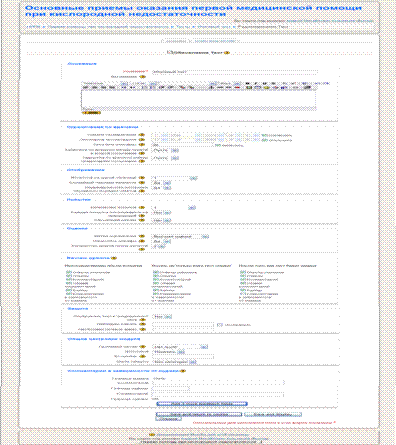This screenshot has width=396, height=445.
Task: Tick the unmask checkbox beside password field
Action: coord(219,325)
